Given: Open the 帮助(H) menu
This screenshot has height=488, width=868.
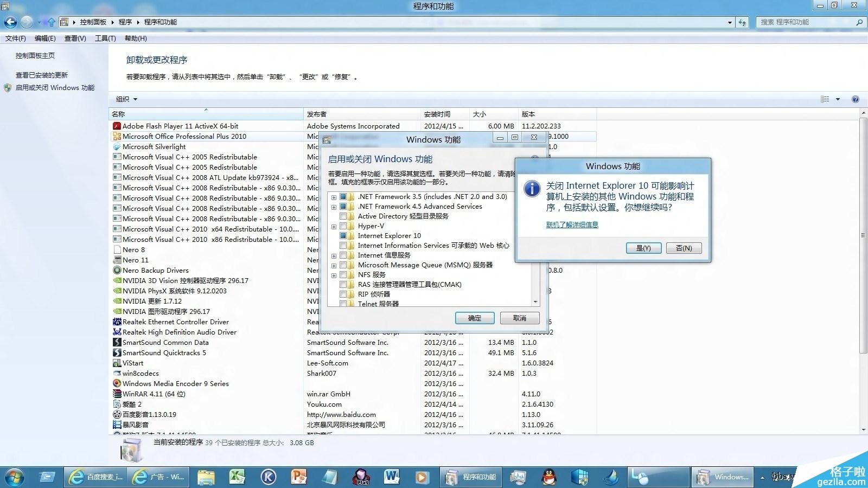Looking at the screenshot, I should [x=136, y=38].
